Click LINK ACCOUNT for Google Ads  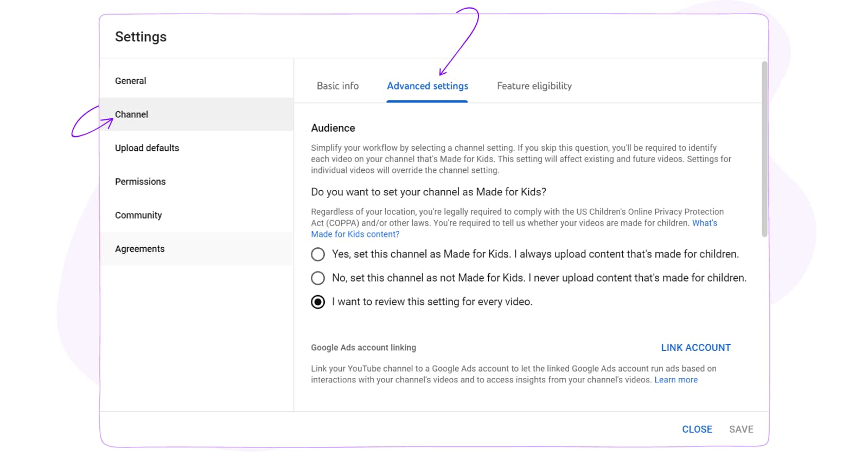(695, 348)
